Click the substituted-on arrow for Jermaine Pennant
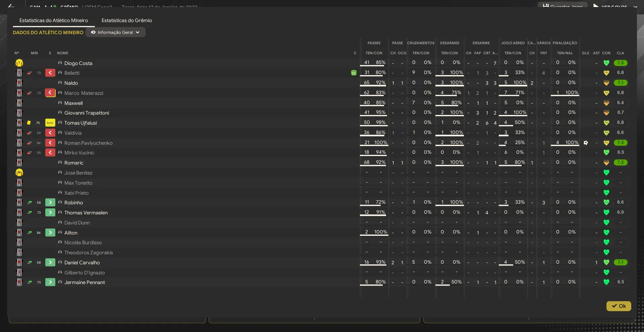Screen dimensions: 644x332 pos(50,282)
